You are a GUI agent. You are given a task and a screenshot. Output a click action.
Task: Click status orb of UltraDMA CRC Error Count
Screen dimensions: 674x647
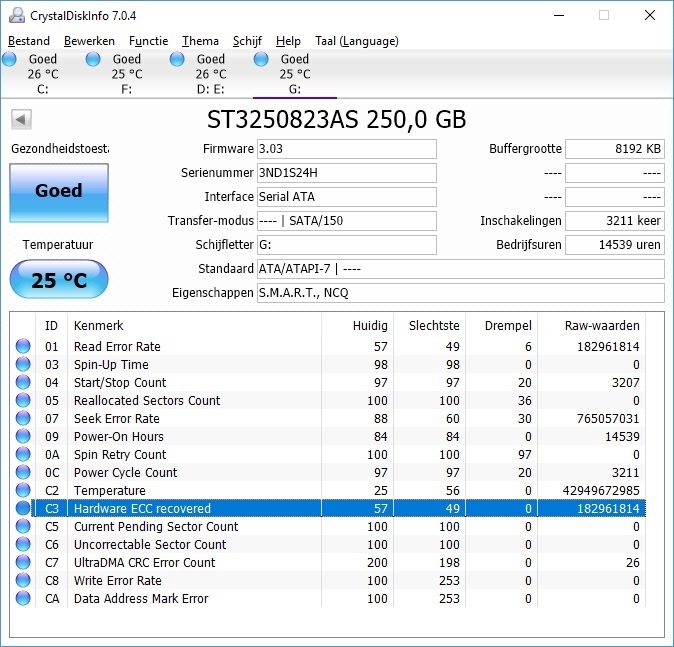click(x=23, y=562)
